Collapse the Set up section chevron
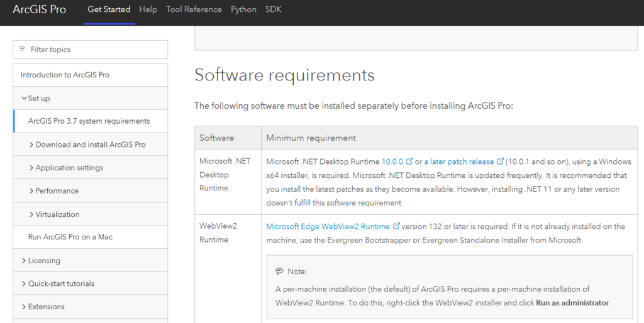The height and width of the screenshot is (323, 644). [x=24, y=98]
